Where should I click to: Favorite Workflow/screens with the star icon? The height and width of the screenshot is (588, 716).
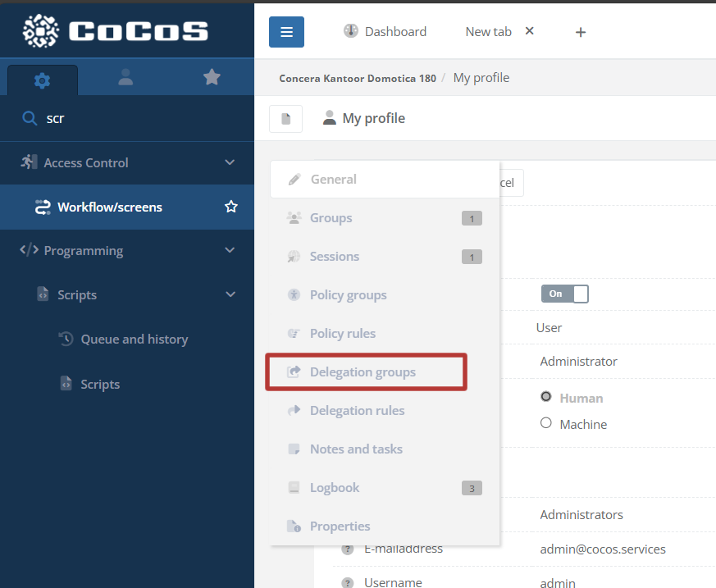(231, 207)
